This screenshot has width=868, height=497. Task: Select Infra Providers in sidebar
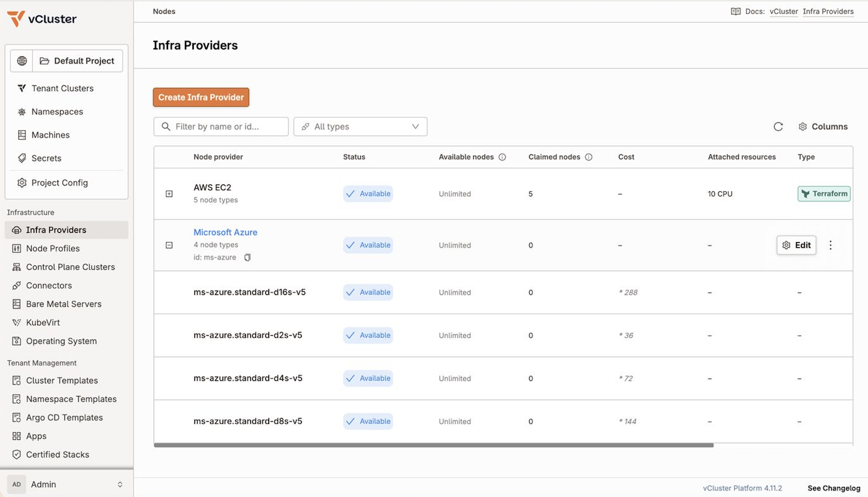66,230
